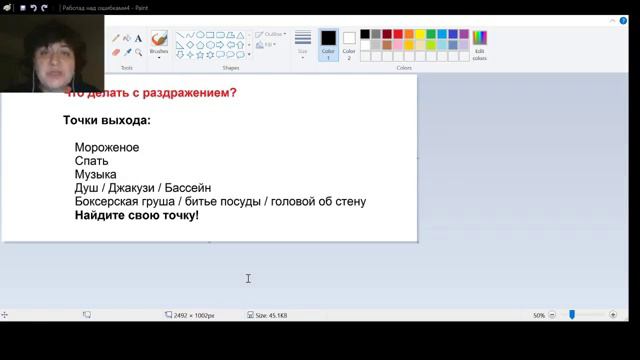Click the Redo arrow in title bar
The height and width of the screenshot is (360, 640).
44,8
